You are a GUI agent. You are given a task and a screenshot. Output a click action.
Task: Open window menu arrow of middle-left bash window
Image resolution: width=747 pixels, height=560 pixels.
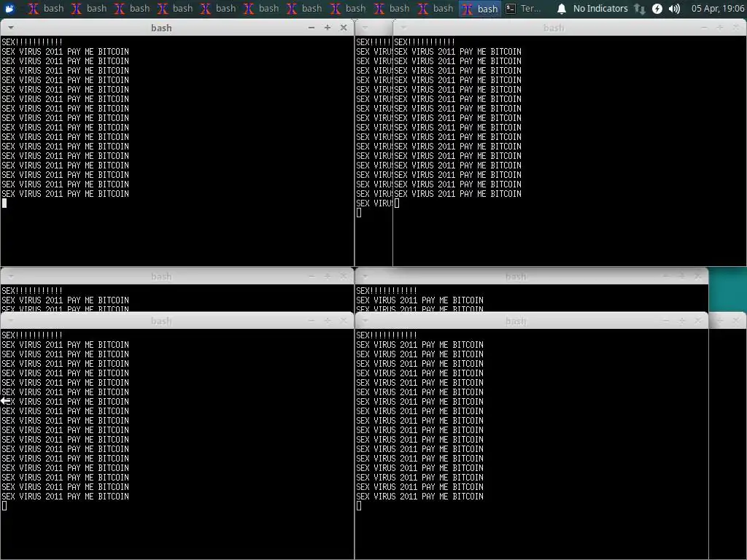click(x=10, y=276)
